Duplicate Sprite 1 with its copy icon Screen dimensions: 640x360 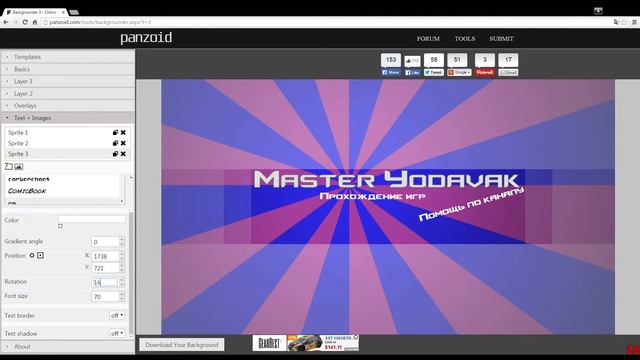point(116,133)
